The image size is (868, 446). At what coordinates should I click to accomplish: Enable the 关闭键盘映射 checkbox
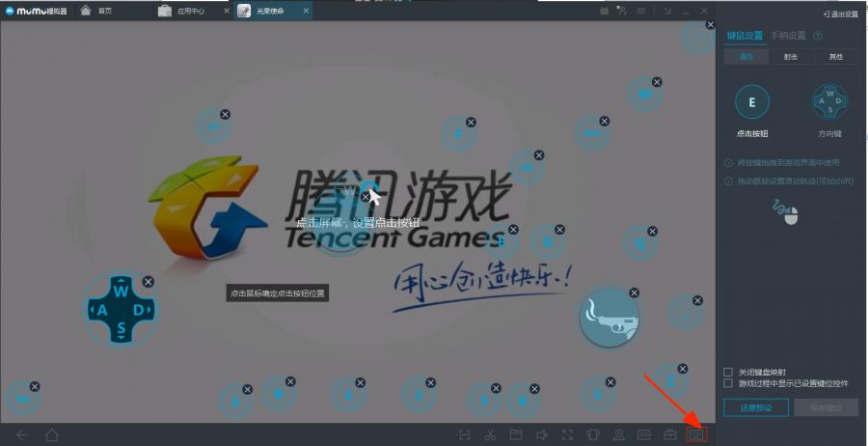tap(728, 372)
